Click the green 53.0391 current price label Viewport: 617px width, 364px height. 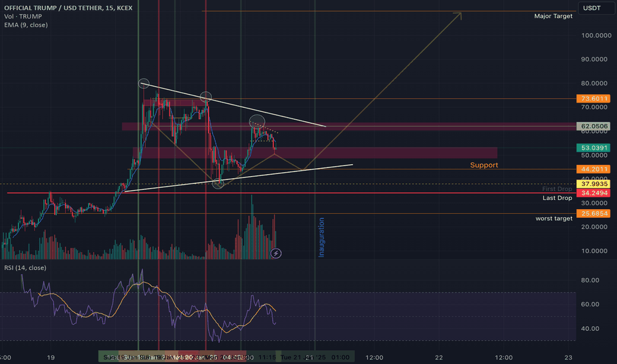click(x=593, y=148)
